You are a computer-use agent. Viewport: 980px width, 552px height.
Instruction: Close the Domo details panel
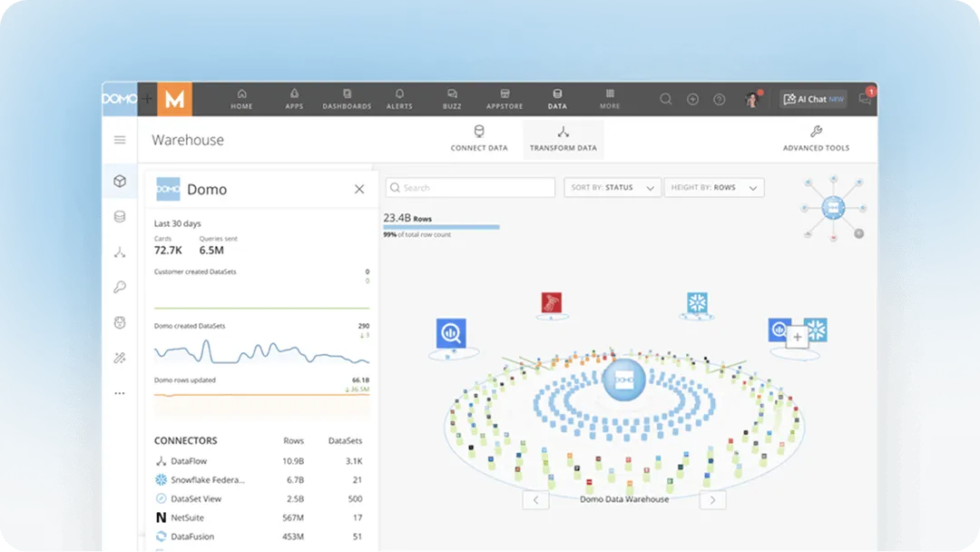point(358,189)
